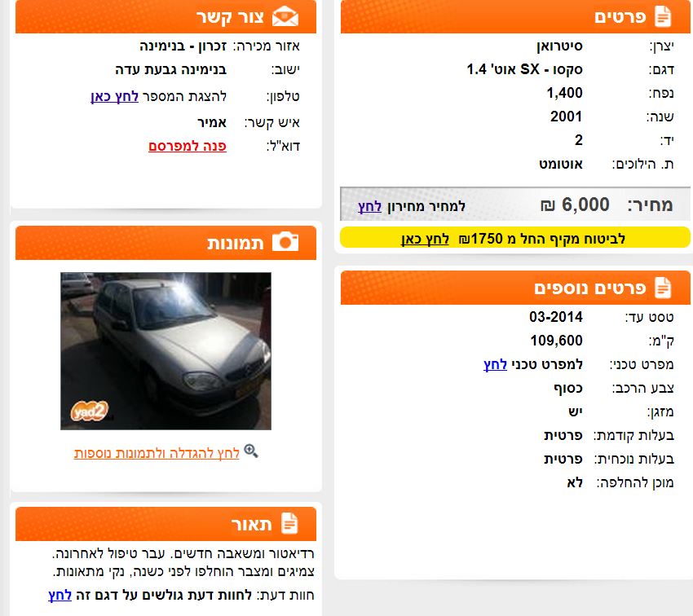Click the yad2 logo on the car photo
This screenshot has width=693, height=616.
click(x=90, y=411)
